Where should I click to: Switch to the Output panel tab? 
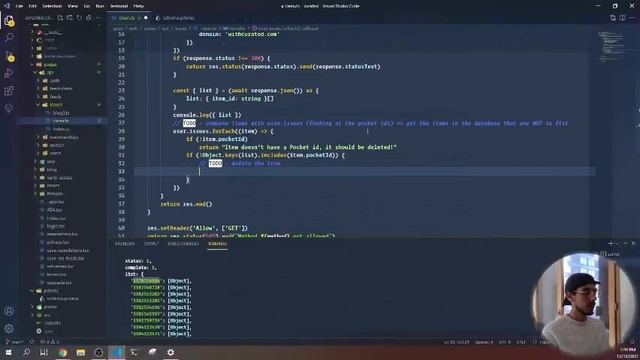[x=151, y=244]
